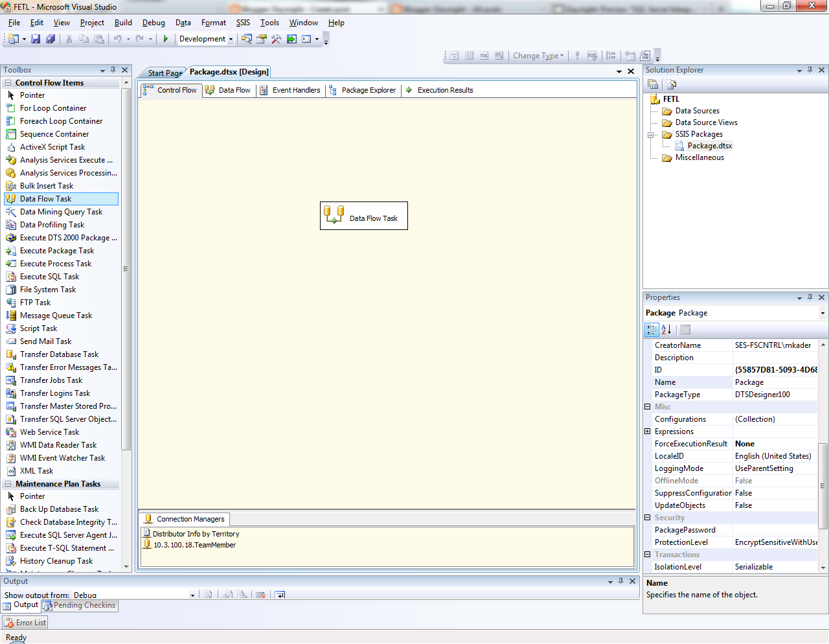Select the Script Task in the Toolbox
829x644 pixels.
click(x=39, y=328)
